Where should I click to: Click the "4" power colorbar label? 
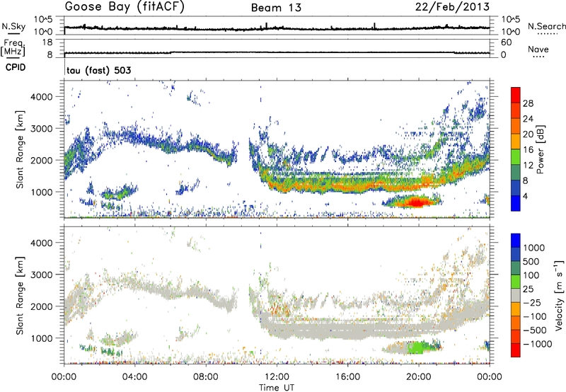click(x=526, y=197)
